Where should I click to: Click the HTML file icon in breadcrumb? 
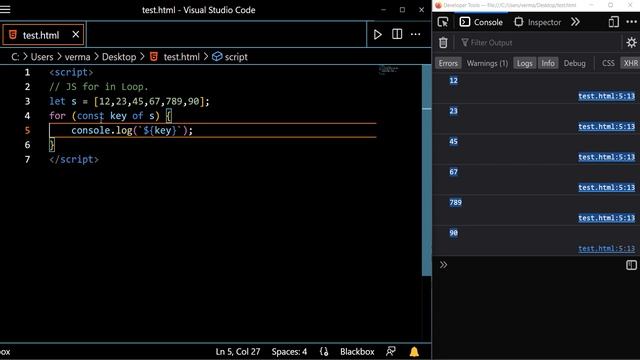(x=154, y=57)
